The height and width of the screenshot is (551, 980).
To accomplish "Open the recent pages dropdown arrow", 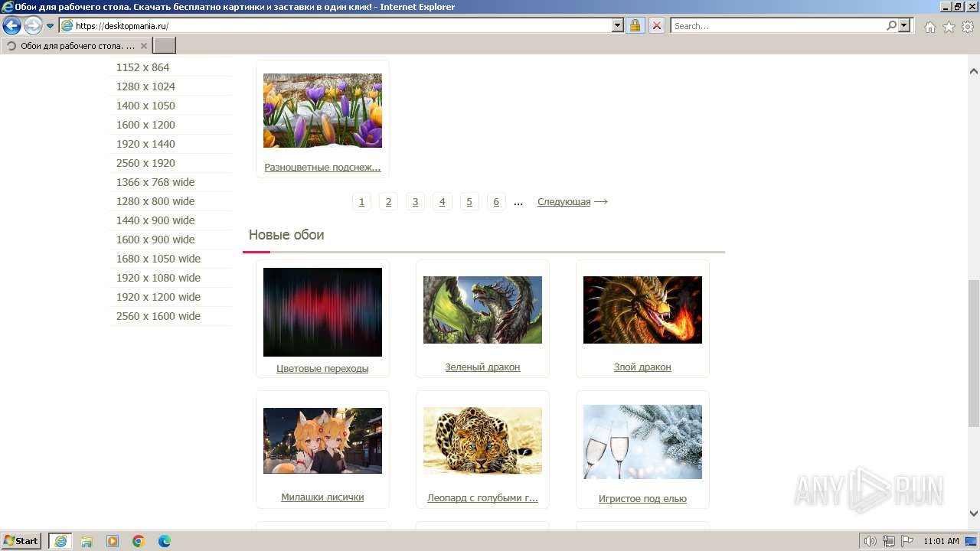I will click(51, 26).
